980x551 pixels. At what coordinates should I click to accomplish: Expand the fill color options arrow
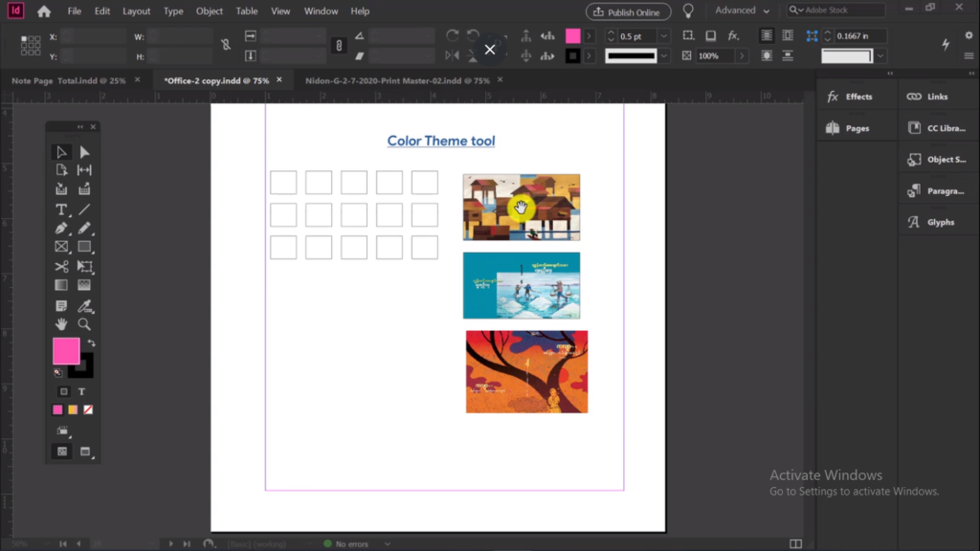(589, 36)
